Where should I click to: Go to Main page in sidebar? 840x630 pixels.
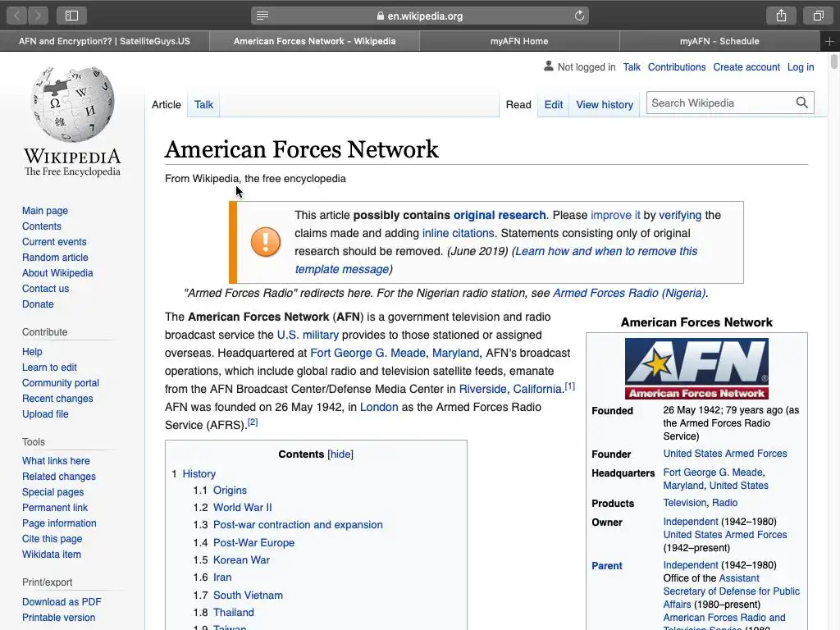[x=45, y=211]
